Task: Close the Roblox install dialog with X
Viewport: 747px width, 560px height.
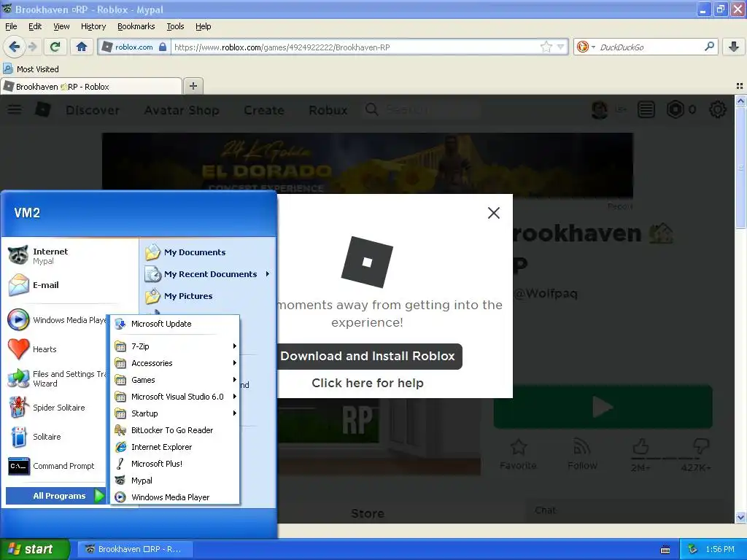Action: (494, 213)
